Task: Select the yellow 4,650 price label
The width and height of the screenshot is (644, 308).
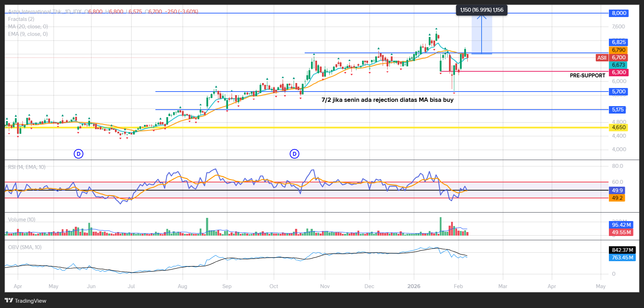Action: [x=618, y=127]
